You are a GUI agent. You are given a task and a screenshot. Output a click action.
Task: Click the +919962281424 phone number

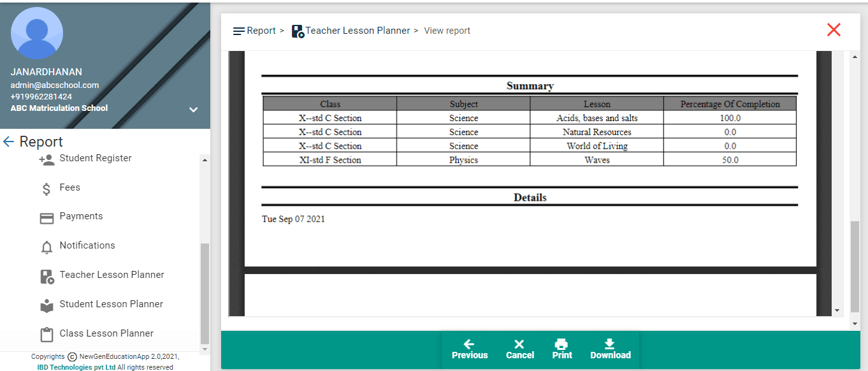click(41, 97)
